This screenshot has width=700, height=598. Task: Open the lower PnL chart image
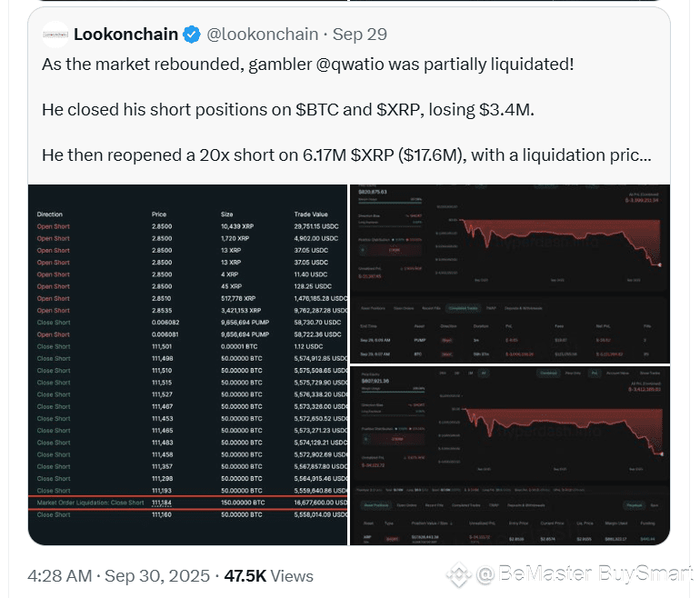point(510,455)
